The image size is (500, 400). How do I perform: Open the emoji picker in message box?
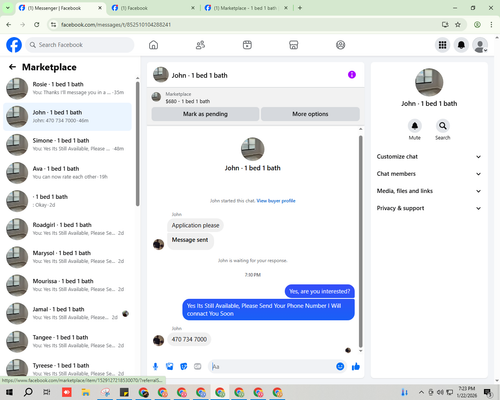click(x=340, y=367)
